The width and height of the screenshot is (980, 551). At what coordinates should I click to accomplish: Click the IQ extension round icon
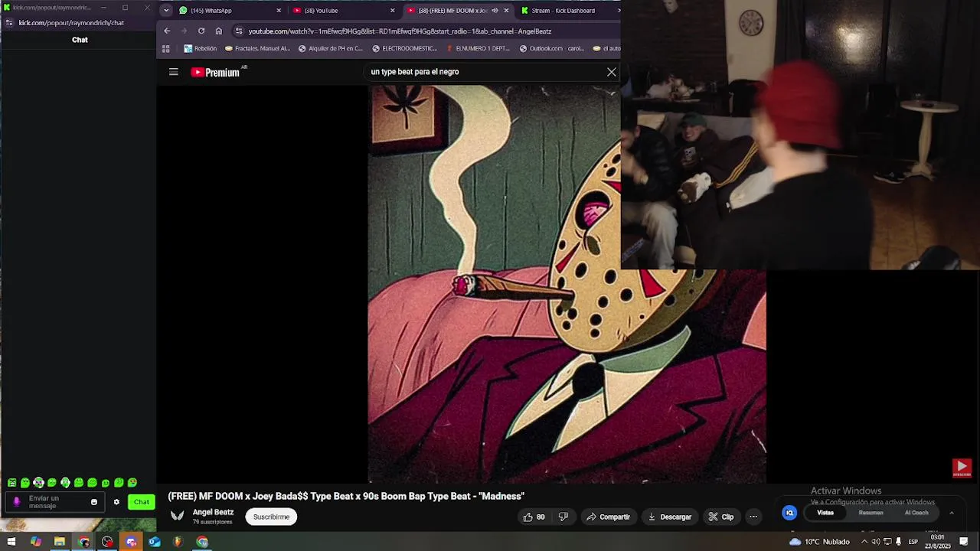click(789, 513)
